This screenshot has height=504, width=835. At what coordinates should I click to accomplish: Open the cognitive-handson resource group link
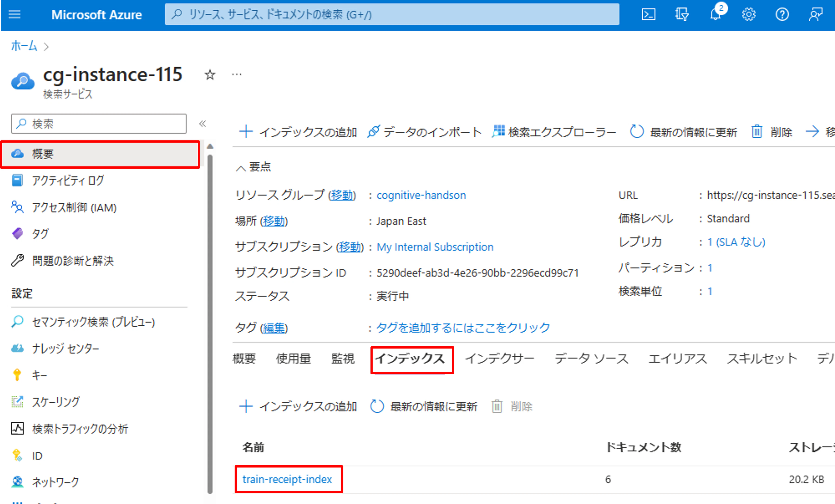click(x=421, y=195)
